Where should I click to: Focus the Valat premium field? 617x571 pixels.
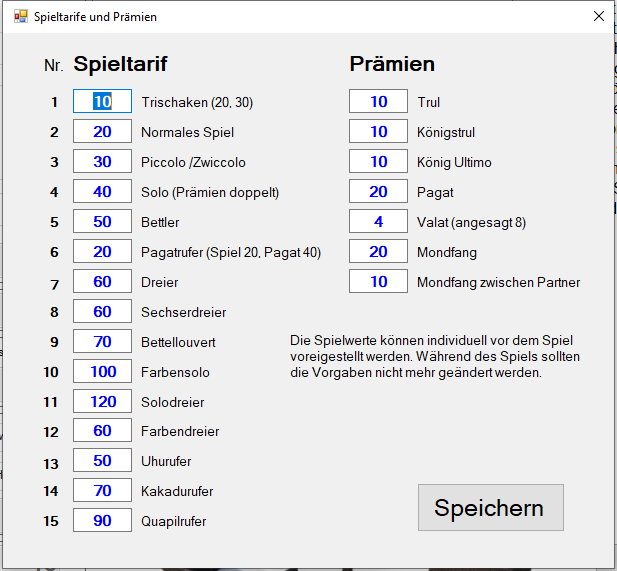pyautogui.click(x=378, y=222)
